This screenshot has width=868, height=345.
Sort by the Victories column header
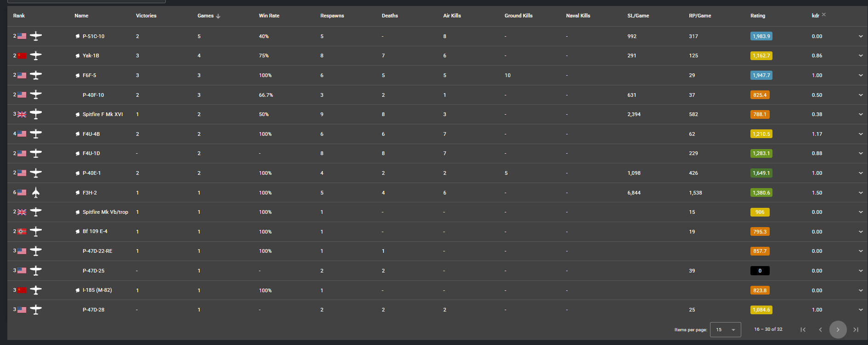(x=146, y=16)
